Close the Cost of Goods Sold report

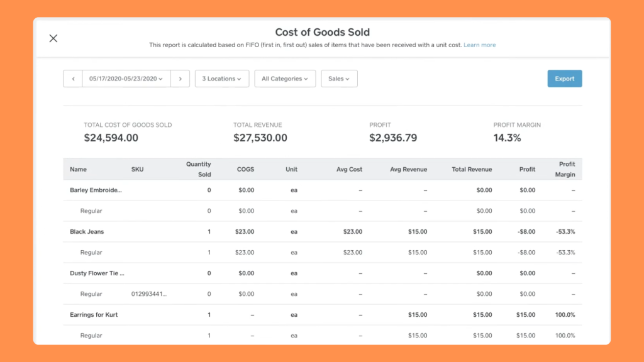pos(53,38)
